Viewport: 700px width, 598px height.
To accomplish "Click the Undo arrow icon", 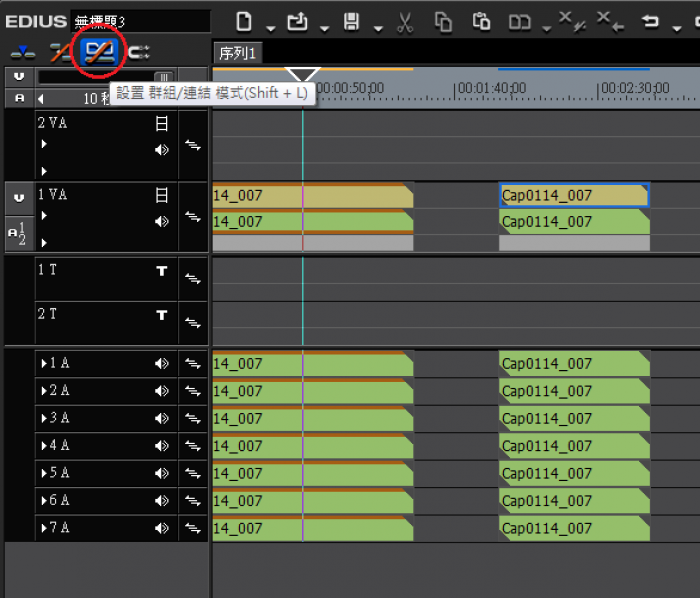I will (651, 21).
